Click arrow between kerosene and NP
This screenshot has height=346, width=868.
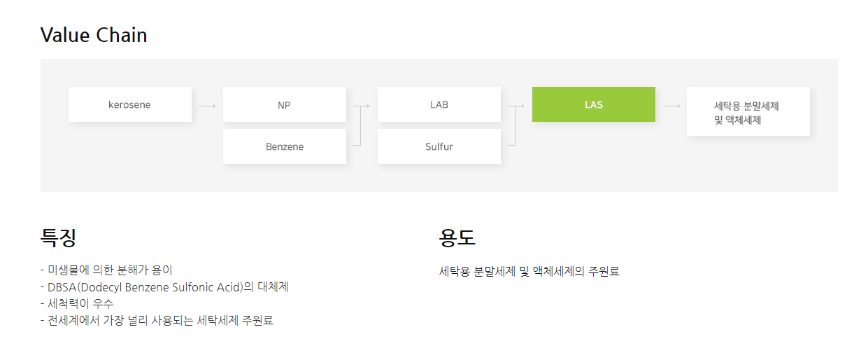[208, 106]
